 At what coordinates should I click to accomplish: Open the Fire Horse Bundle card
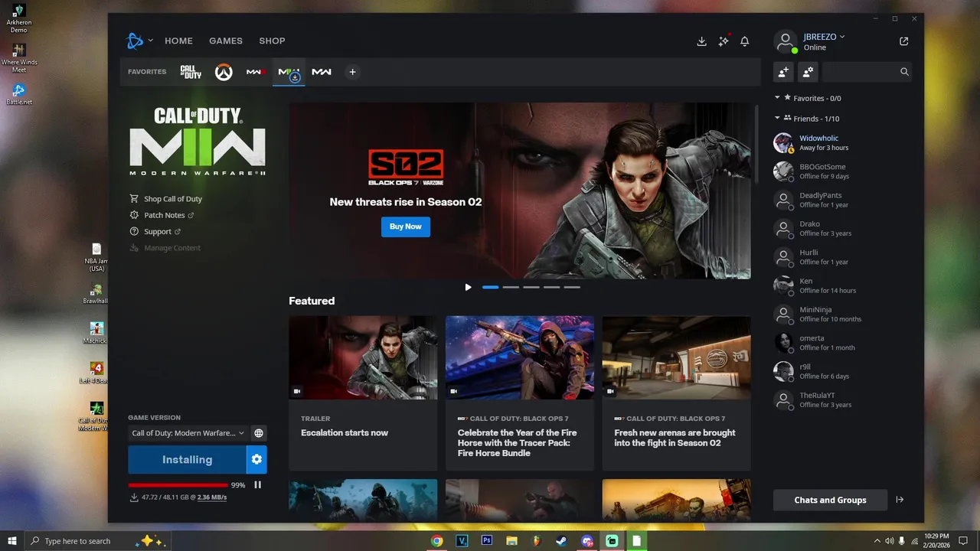click(x=520, y=393)
